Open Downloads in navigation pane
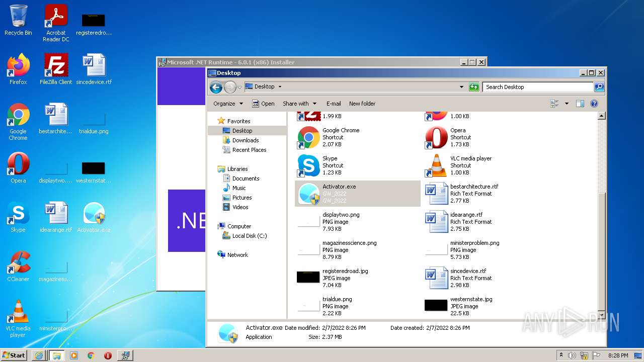The width and height of the screenshot is (644, 362). (246, 140)
